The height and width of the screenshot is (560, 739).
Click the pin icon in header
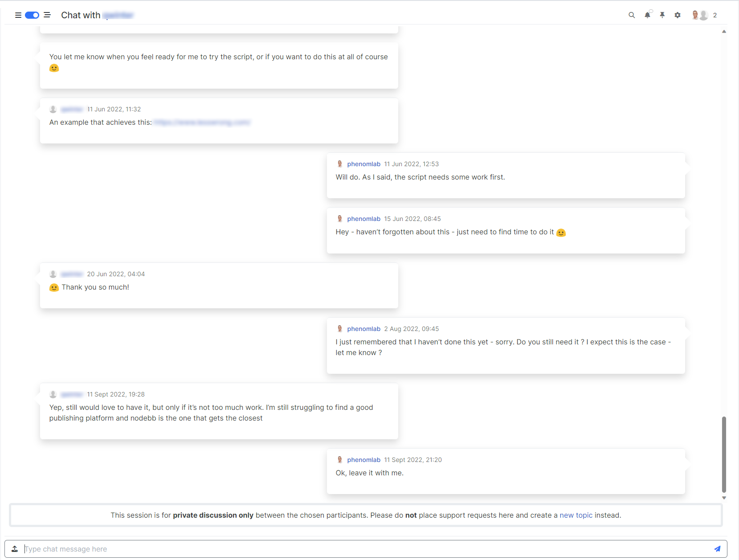(662, 15)
